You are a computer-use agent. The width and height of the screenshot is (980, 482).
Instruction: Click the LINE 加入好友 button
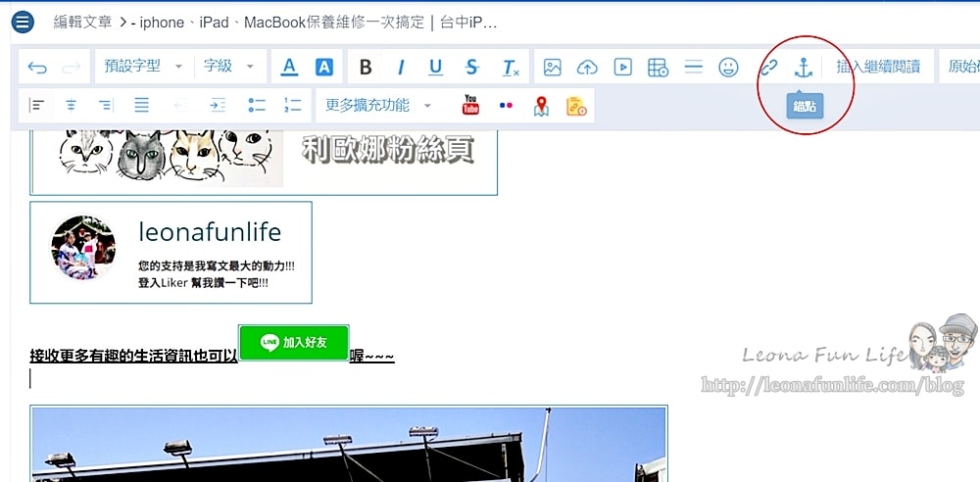pos(294,343)
